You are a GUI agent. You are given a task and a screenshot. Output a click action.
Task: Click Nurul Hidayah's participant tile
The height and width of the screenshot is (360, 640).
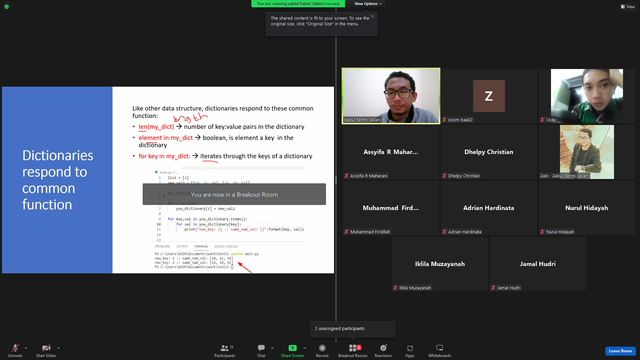point(587,208)
